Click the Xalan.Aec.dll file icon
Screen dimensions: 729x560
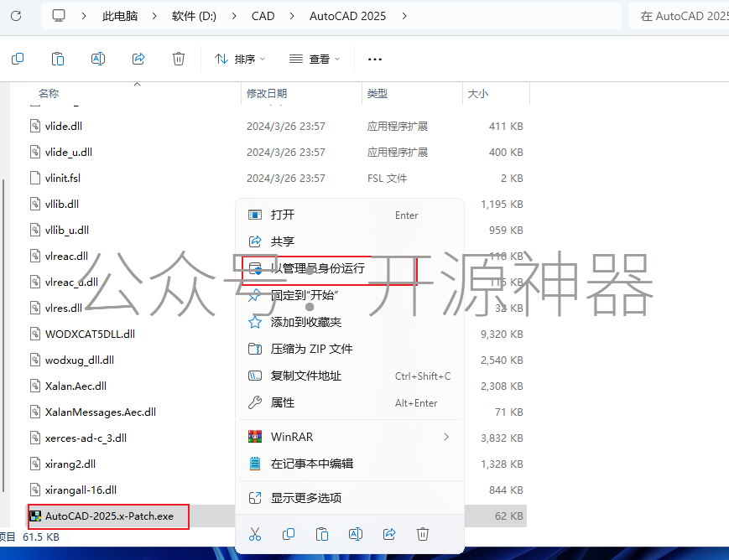tap(35, 386)
